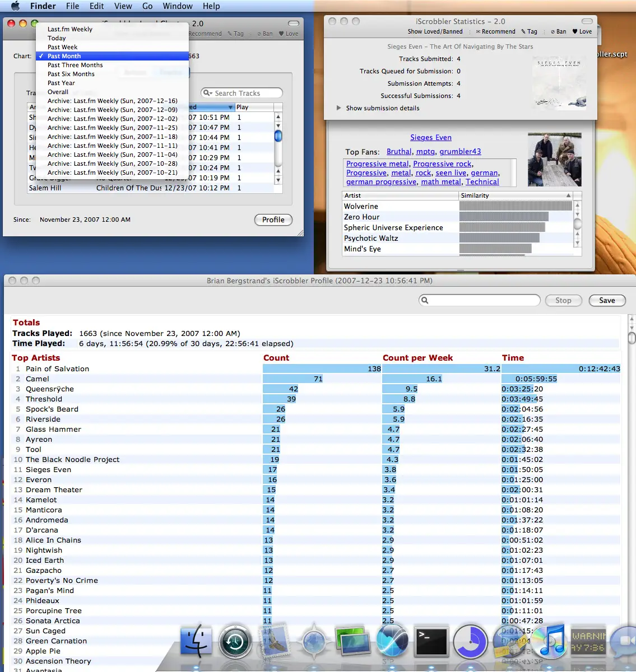Click magnifier icon in Search Tracks field
This screenshot has height=672, width=636.
pyautogui.click(x=207, y=93)
